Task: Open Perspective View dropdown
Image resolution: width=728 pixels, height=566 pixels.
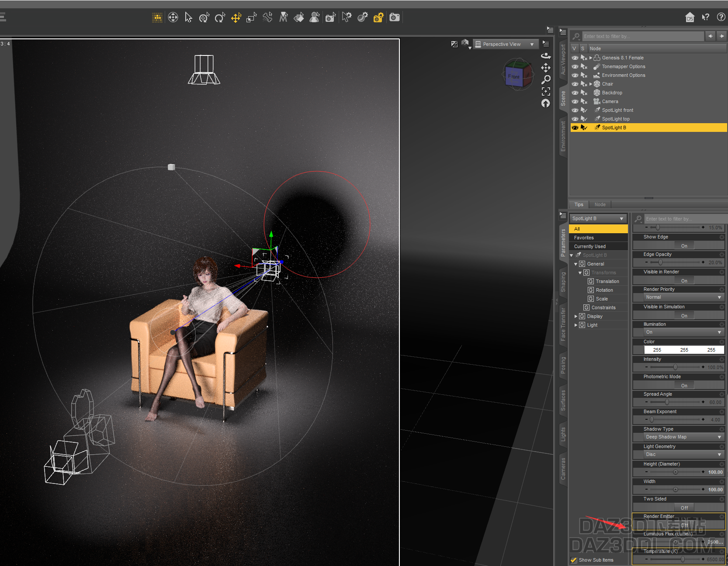Action: 506,44
